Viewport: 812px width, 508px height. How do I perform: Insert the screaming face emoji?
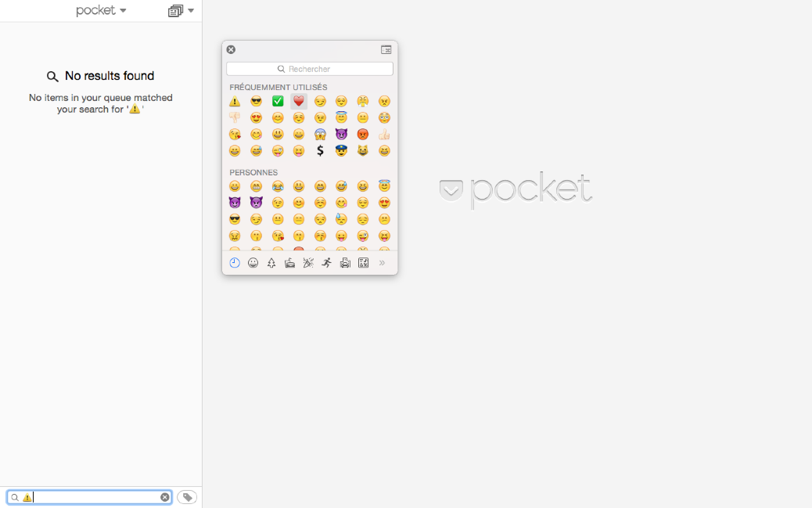click(x=320, y=135)
